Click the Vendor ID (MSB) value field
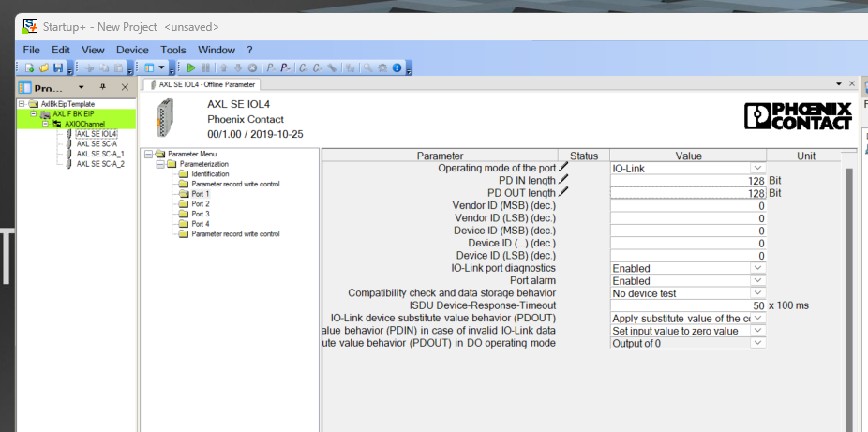 coord(688,206)
